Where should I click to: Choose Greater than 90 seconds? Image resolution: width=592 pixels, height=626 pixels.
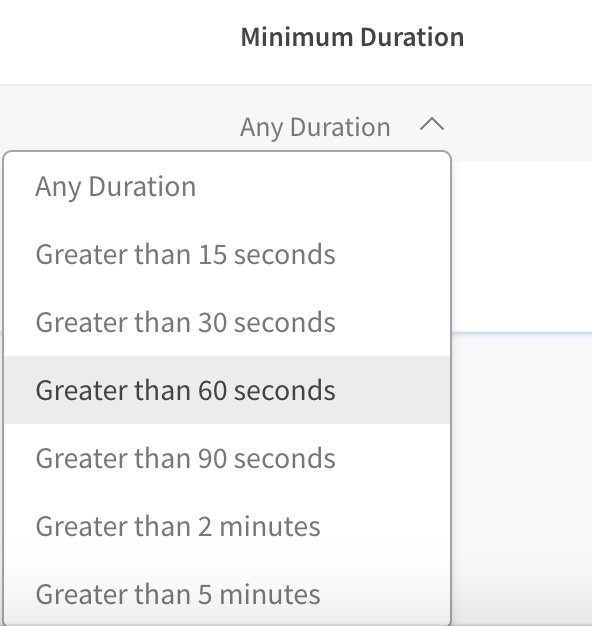point(227,458)
